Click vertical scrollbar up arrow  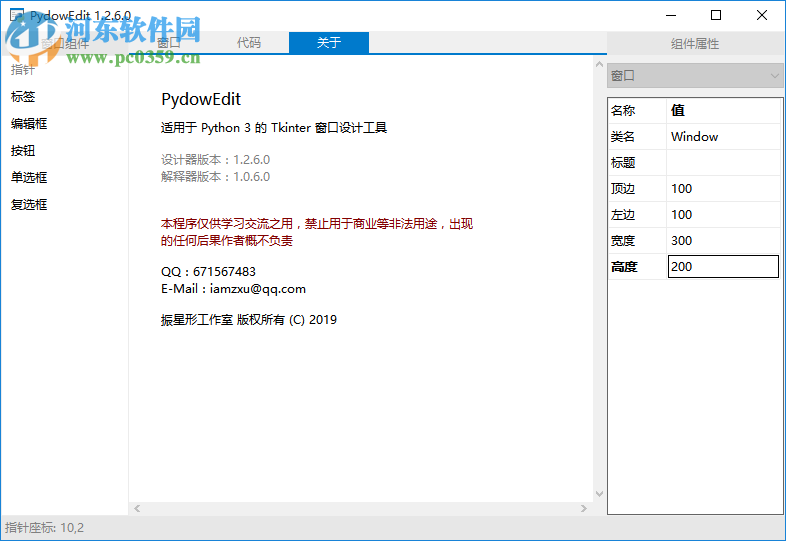click(x=599, y=64)
